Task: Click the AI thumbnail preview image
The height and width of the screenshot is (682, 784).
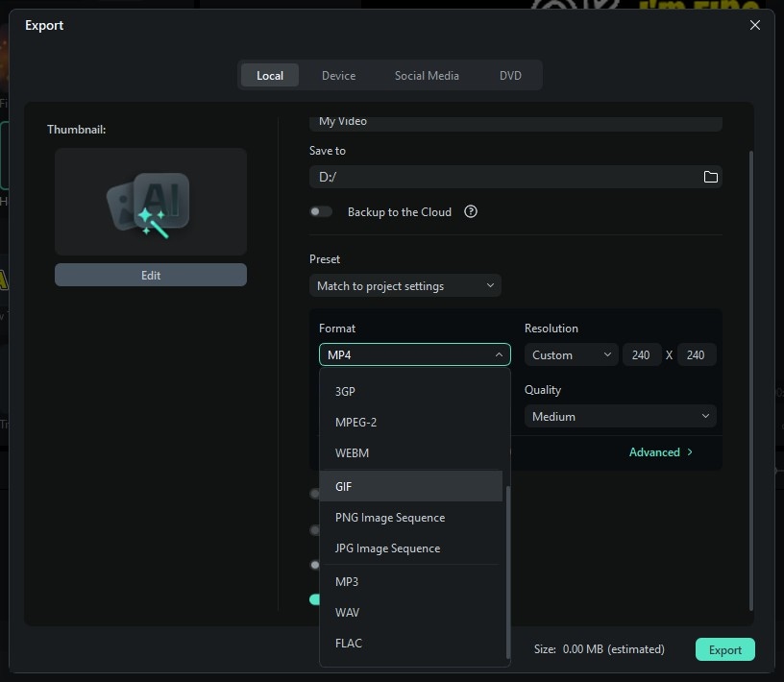Action: pos(151,202)
